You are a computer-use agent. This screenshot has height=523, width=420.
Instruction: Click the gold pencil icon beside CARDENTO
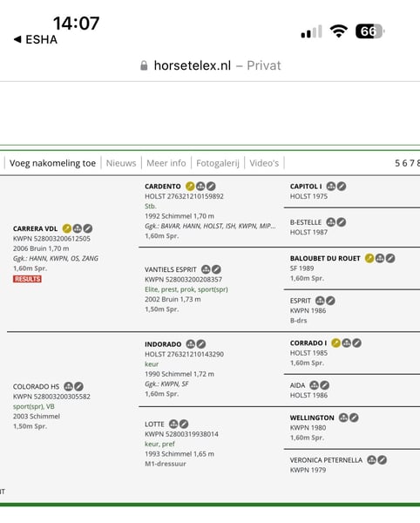190,187
